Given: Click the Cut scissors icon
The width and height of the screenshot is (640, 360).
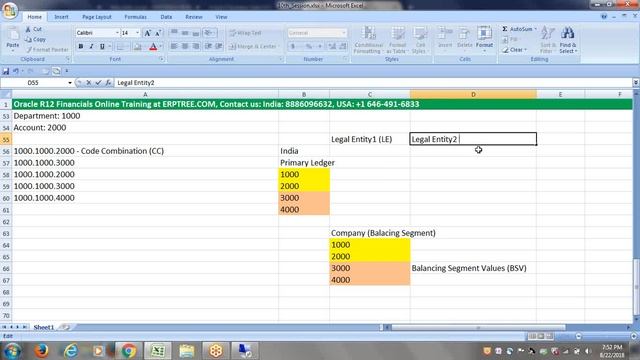Looking at the screenshot, I should [x=28, y=29].
